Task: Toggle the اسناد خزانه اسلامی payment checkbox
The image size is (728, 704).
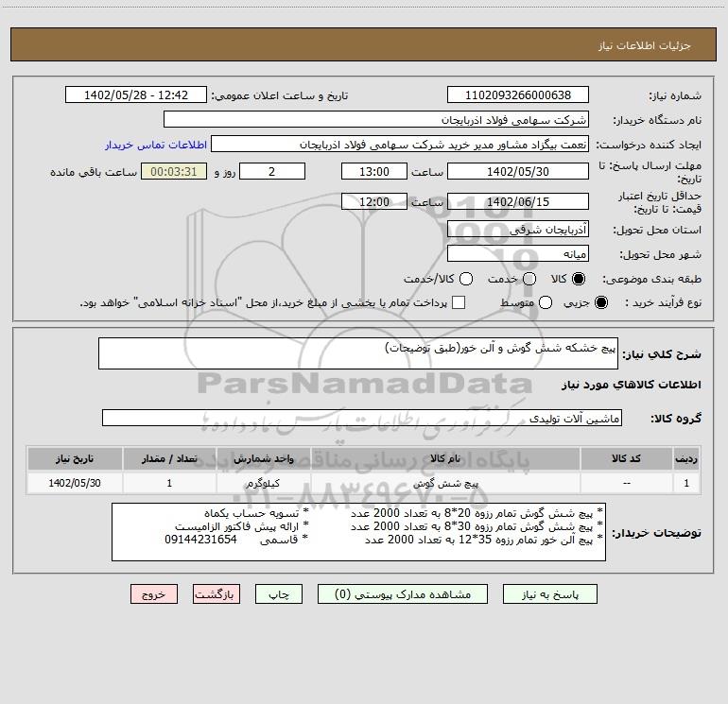Action: point(459,302)
